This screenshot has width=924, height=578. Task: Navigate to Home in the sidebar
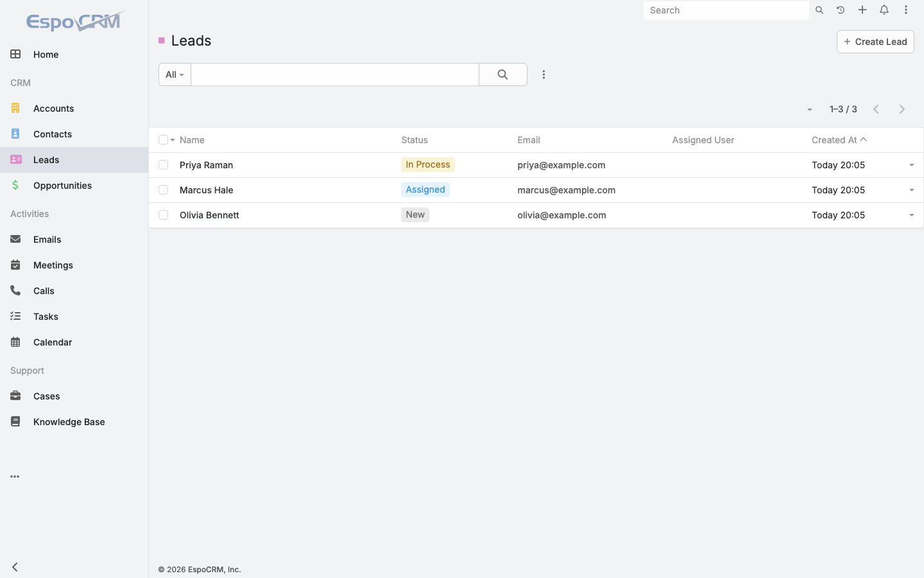point(74,55)
